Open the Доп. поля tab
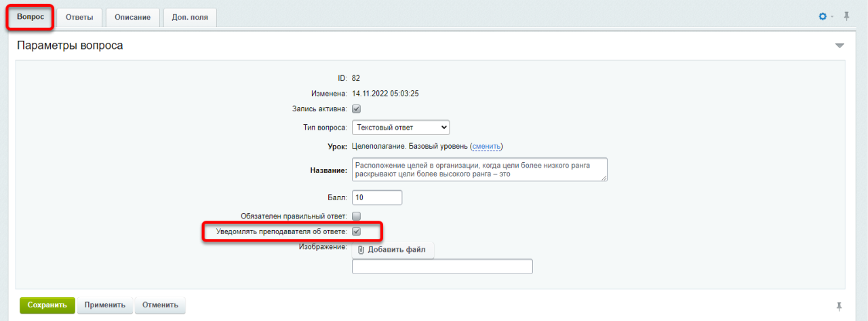Screen dimensions: 868x321 190,17
